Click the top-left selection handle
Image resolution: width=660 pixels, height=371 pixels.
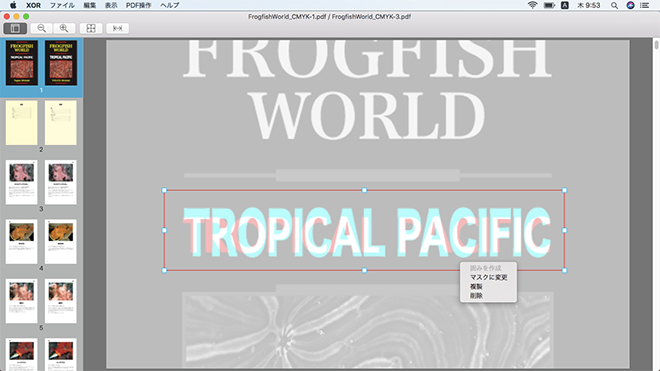pyautogui.click(x=164, y=190)
